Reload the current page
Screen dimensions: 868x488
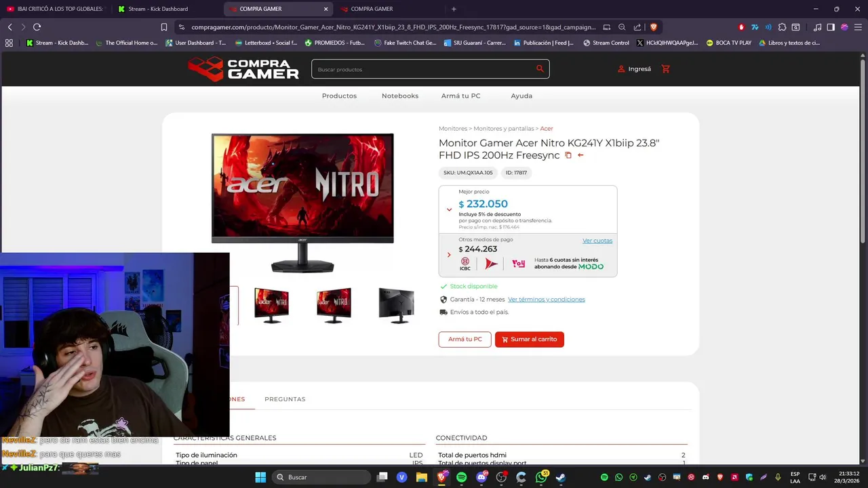coord(37,27)
